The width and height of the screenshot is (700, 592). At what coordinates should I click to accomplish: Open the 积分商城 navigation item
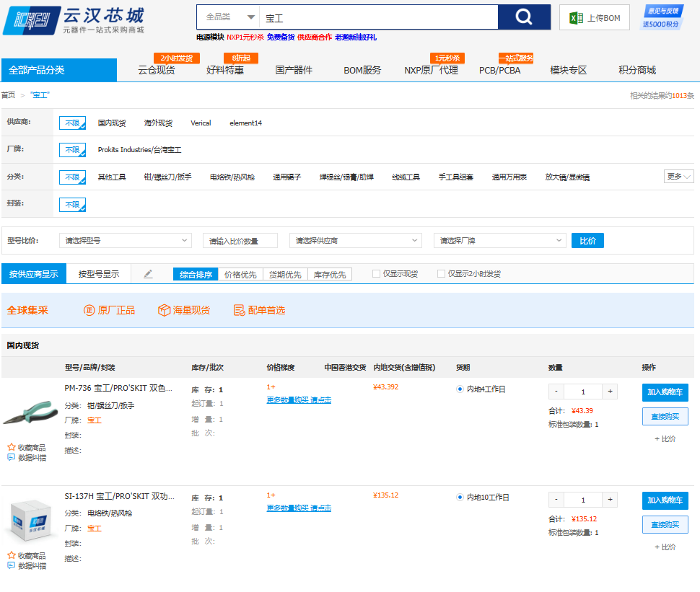coord(637,70)
